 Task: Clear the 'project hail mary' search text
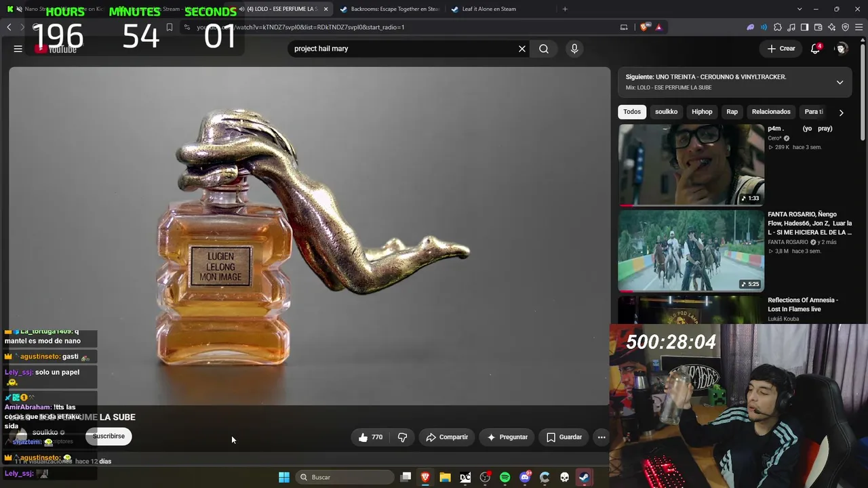(x=522, y=49)
